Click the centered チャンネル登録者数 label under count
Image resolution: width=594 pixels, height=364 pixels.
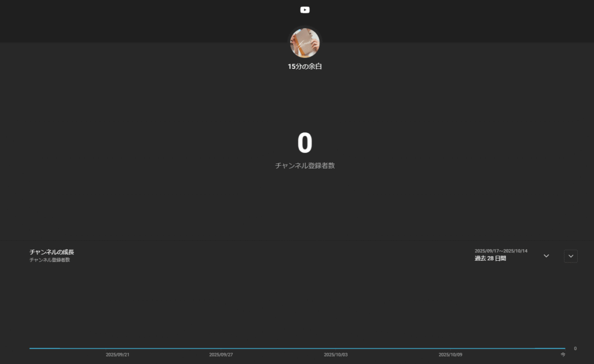(305, 166)
